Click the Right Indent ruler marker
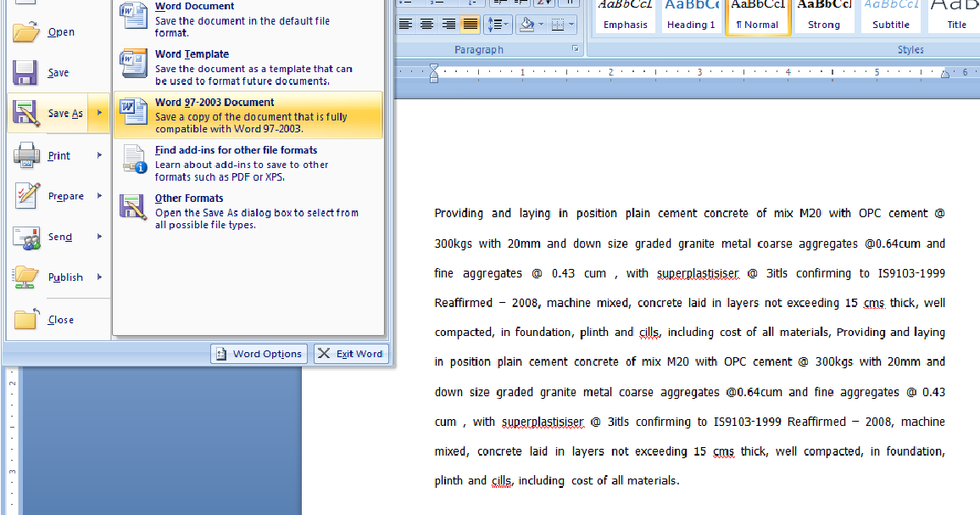The image size is (980, 515). (945, 75)
